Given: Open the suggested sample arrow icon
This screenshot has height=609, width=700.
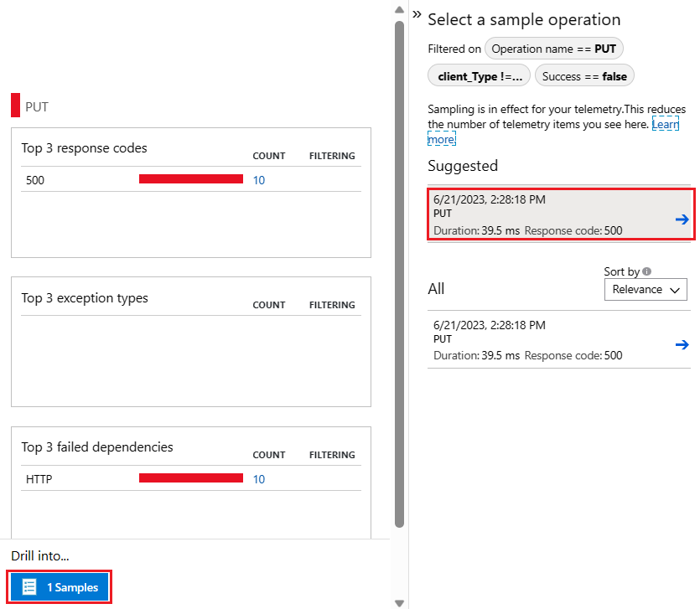Looking at the screenshot, I should point(682,219).
